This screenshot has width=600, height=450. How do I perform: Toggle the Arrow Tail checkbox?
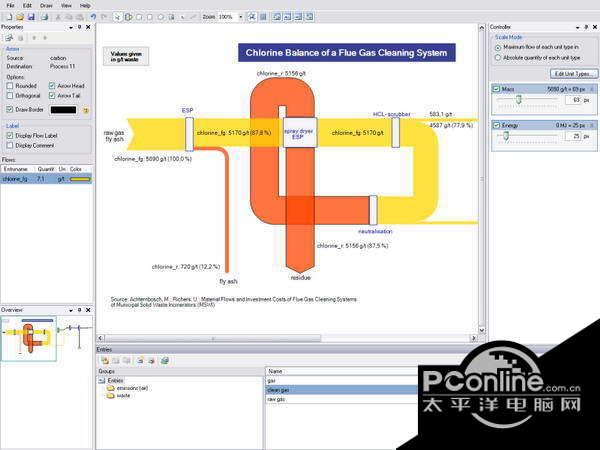pyautogui.click(x=52, y=96)
